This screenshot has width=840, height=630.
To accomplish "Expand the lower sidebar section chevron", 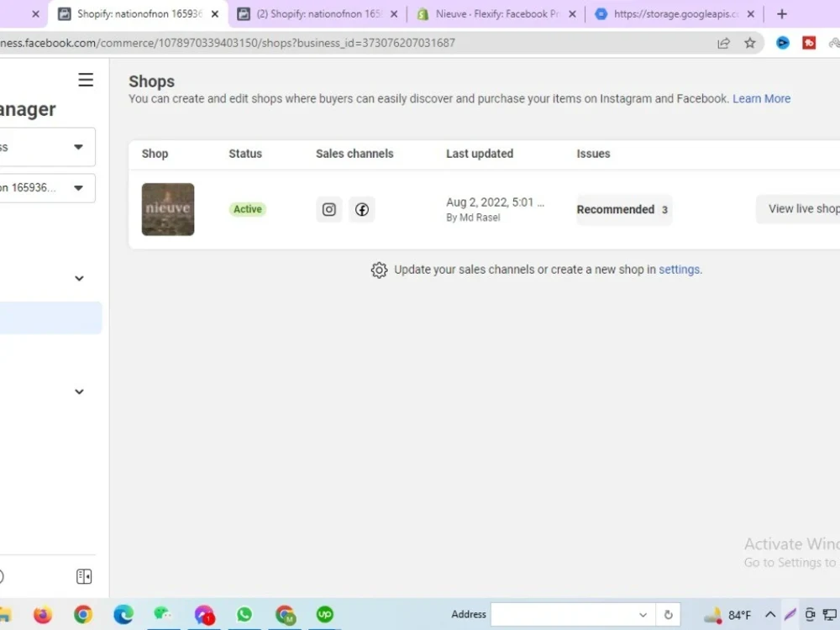I will point(79,391).
